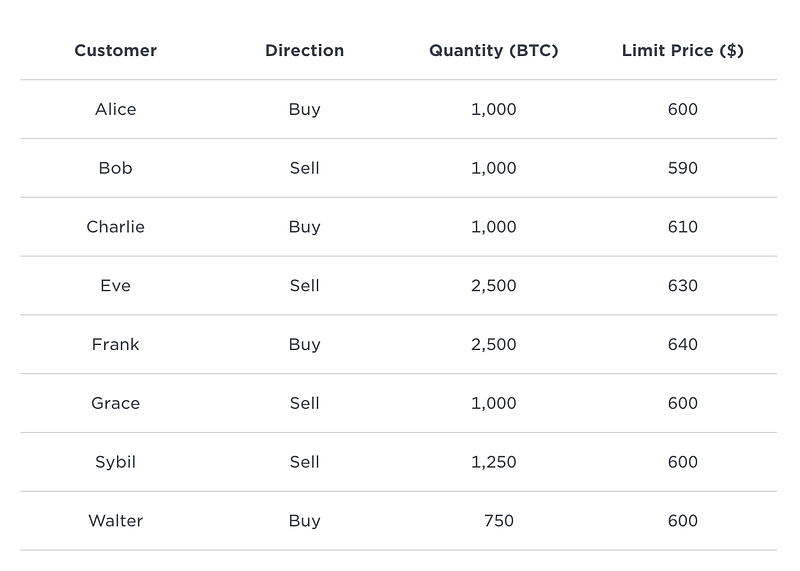Screen dimensions: 800x571
Task: Click the Customer column header
Action: pos(115,50)
